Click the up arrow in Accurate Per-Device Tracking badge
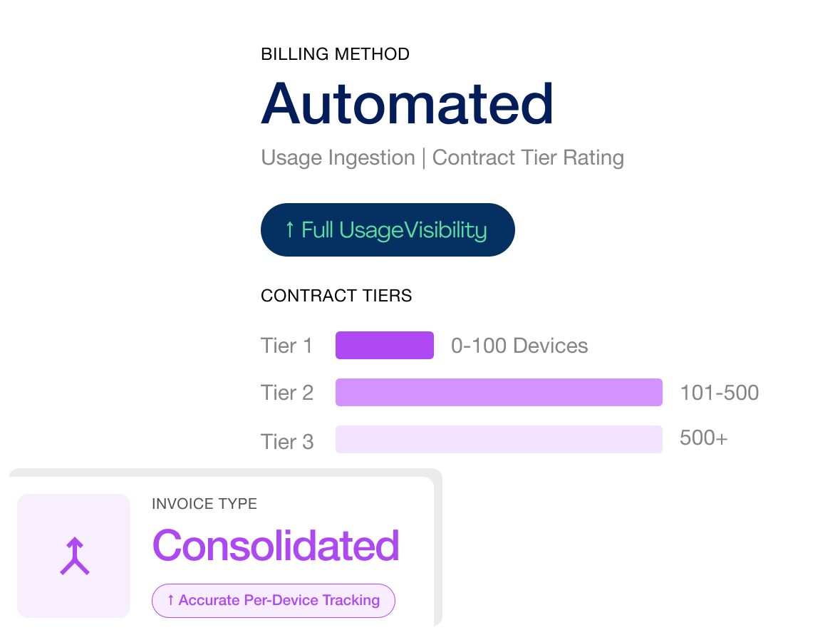 click(171, 600)
